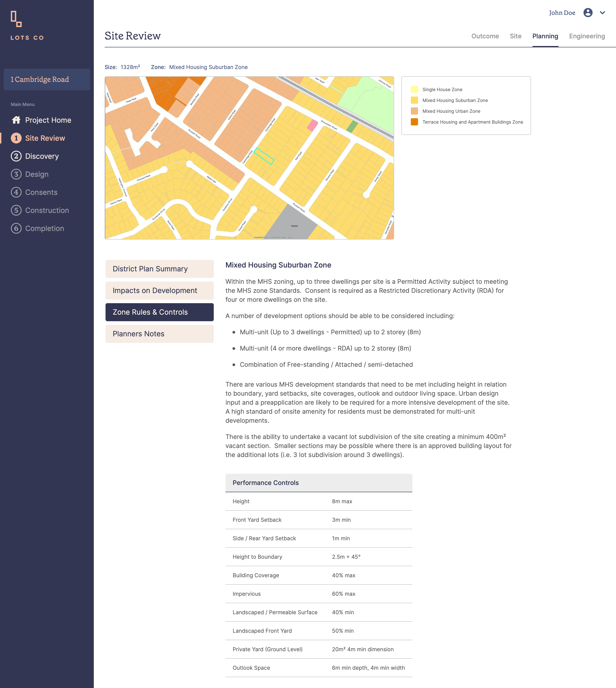Click the step 3 Design circle icon
Image resolution: width=616 pixels, height=688 pixels.
[16, 174]
